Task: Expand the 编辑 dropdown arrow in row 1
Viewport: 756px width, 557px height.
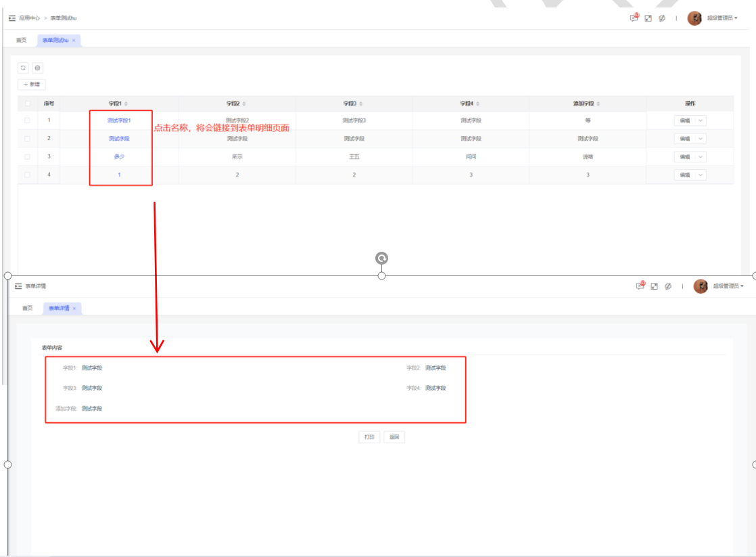Action: (x=701, y=120)
